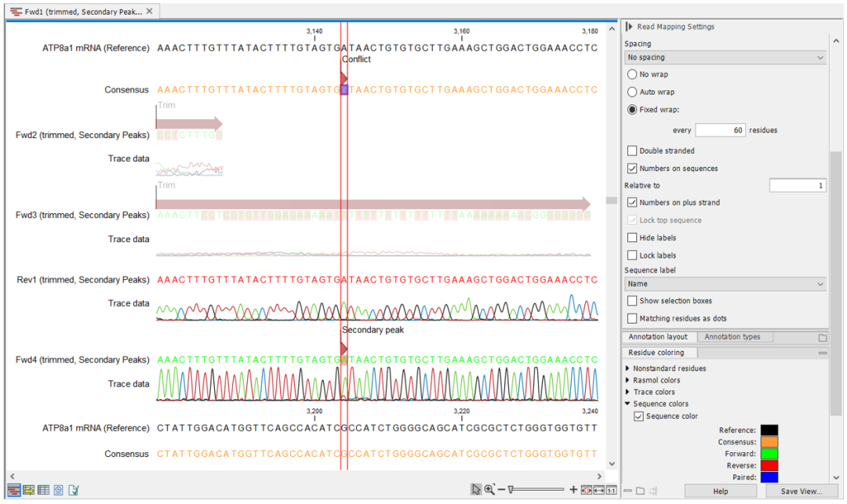Click the fit width zoom icon
Screen dimensions: 847x504
599,490
